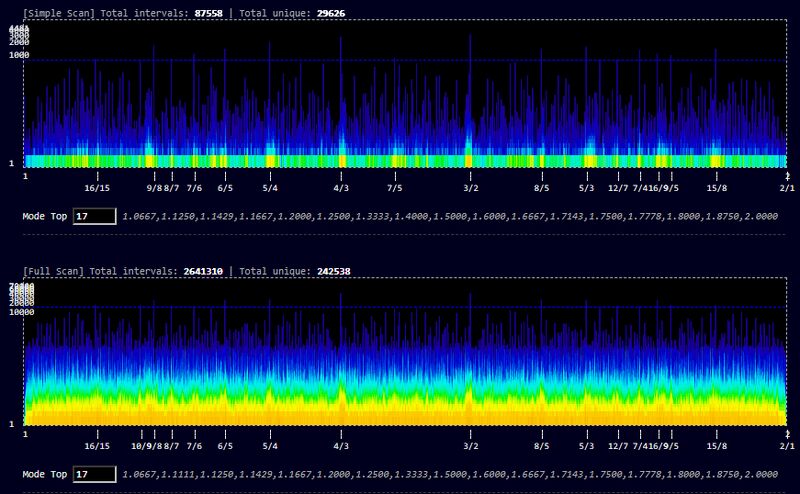Click the Full Scan total unique value 242538
The height and width of the screenshot is (494, 800).
coord(334,271)
